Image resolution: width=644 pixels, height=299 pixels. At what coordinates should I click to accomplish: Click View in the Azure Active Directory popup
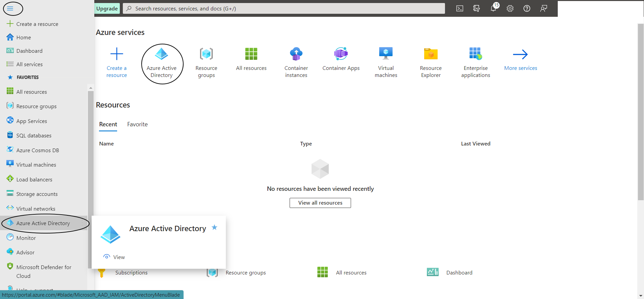point(114,257)
